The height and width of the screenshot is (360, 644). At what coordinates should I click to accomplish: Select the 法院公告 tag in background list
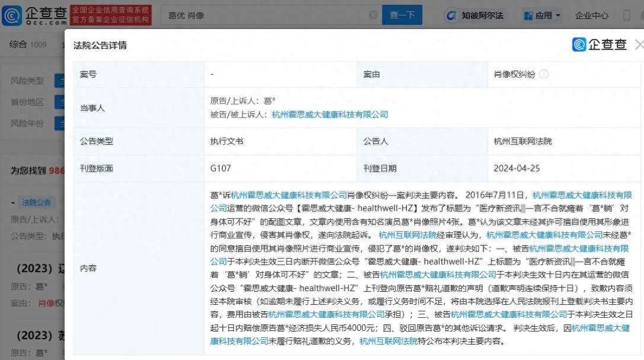[36, 202]
